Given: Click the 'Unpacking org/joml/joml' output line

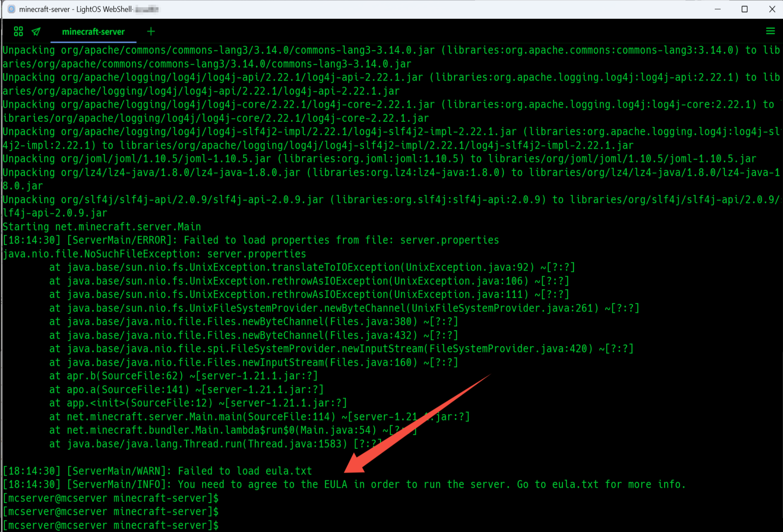Looking at the screenshot, I should [380, 159].
